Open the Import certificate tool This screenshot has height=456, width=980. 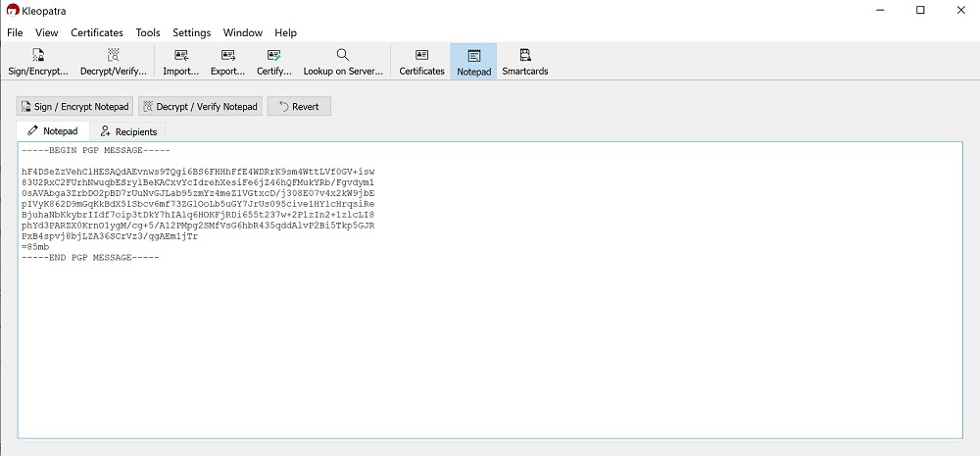tap(181, 61)
